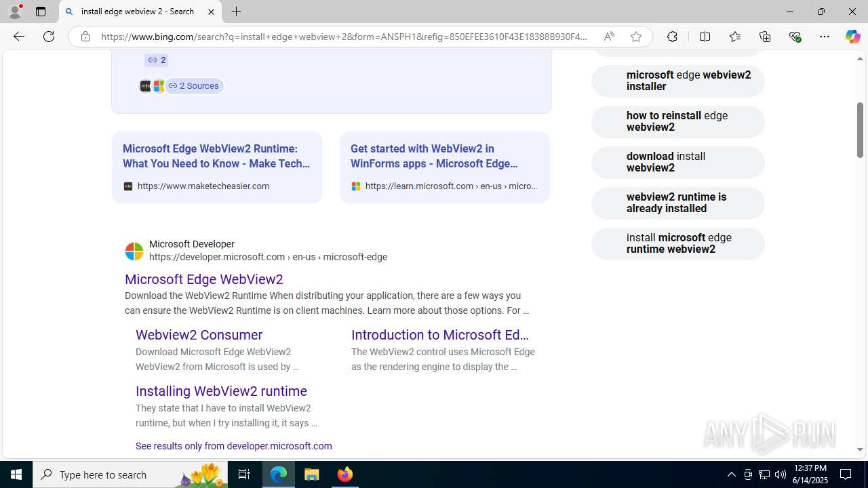Open the '2 Sources' chip
Viewport: 868px width, 488px height.
194,86
